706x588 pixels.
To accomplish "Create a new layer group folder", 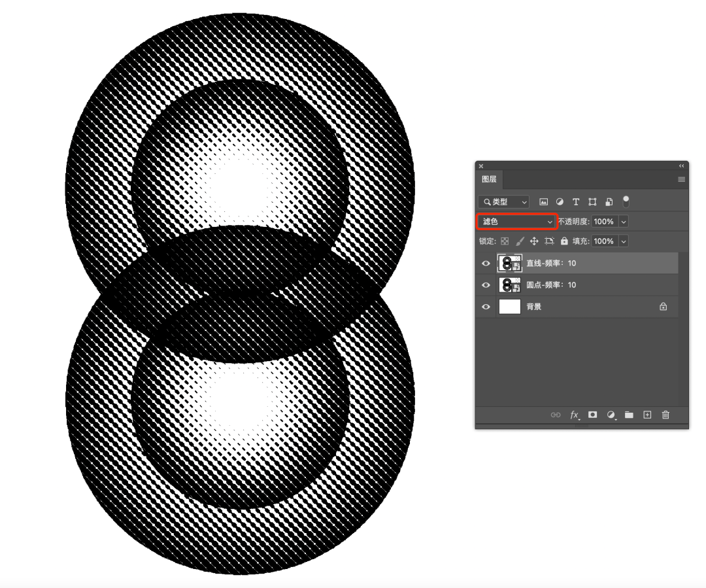I will point(629,415).
